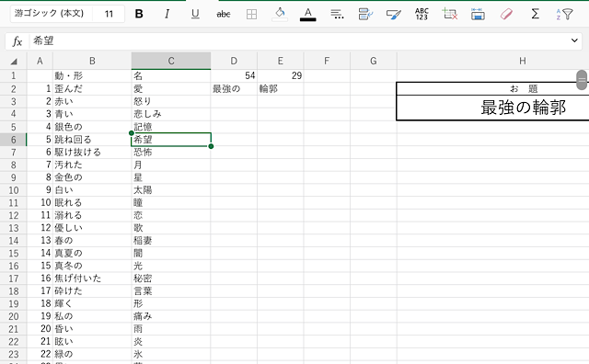Select column C header
Screen dimensions: 589x364
[171, 61]
